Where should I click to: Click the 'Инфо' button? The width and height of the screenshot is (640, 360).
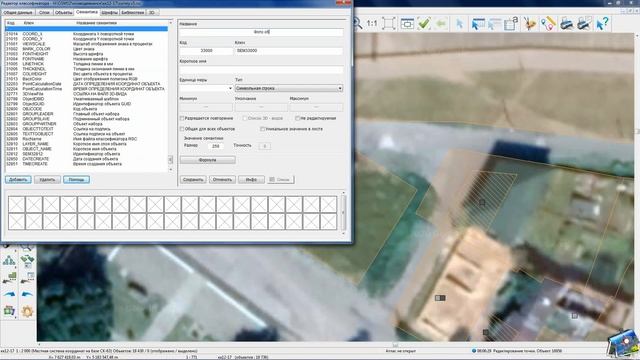pyautogui.click(x=251, y=180)
